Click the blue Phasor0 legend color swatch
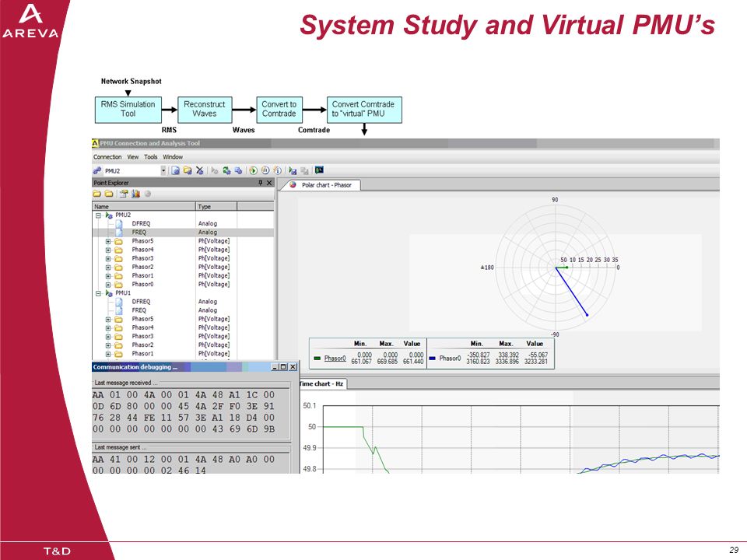747x560 pixels. 433,359
